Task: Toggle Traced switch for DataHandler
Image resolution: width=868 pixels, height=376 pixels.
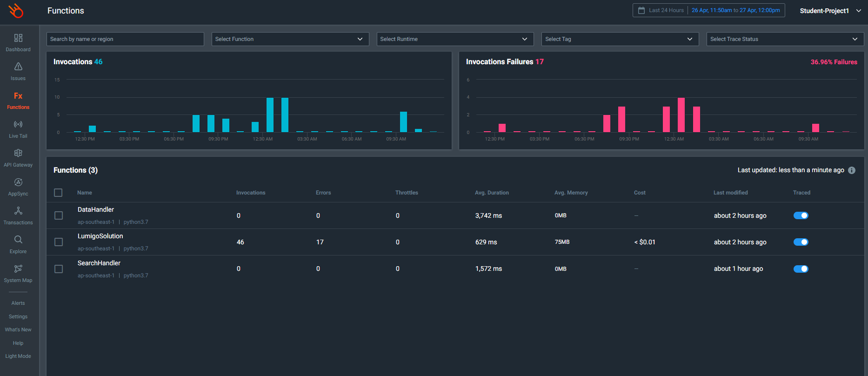Action: [x=801, y=215]
